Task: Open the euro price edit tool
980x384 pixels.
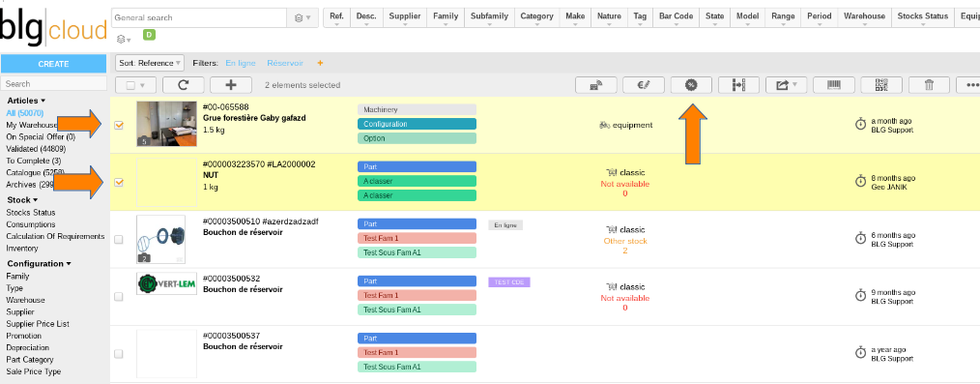Action: tap(643, 85)
